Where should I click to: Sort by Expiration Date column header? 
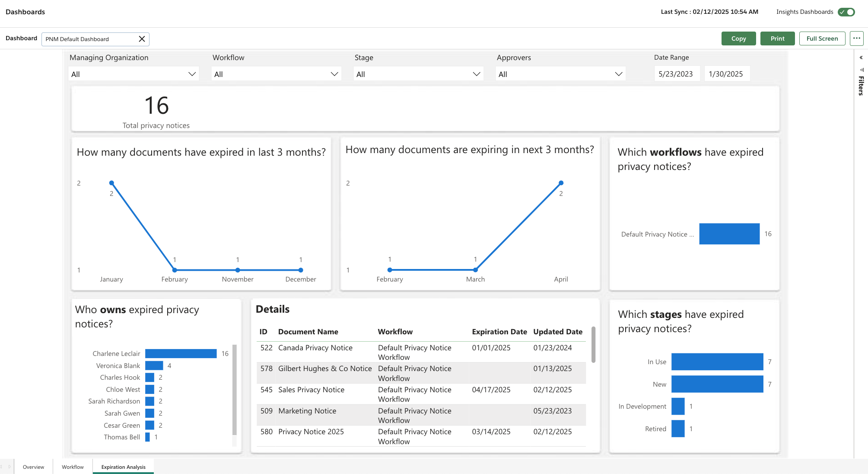499,332
